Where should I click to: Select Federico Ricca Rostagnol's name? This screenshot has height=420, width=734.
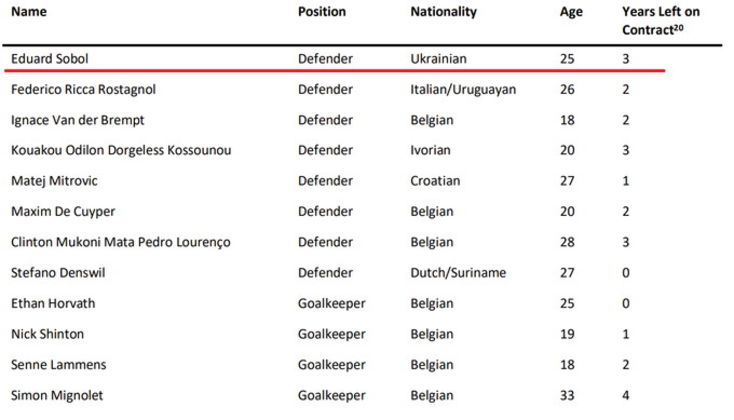pos(83,89)
